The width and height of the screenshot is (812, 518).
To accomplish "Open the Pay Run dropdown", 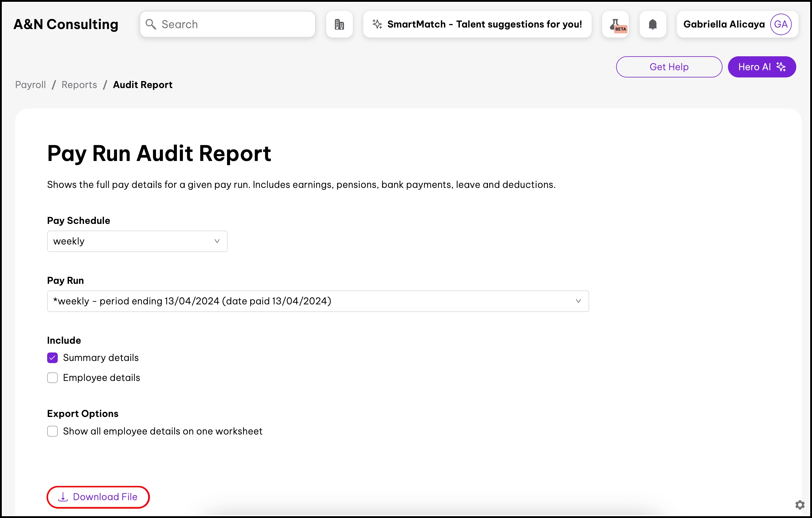I will (318, 301).
